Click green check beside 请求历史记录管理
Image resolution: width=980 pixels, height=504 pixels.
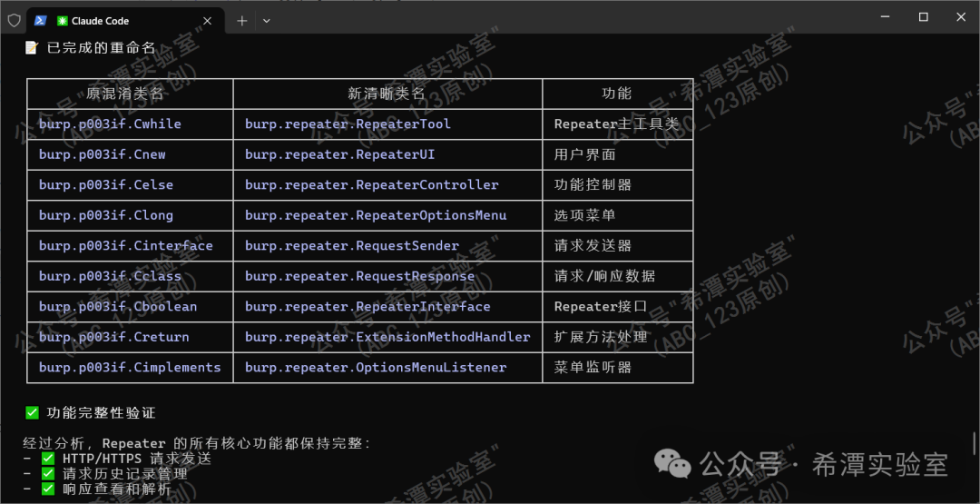click(48, 474)
